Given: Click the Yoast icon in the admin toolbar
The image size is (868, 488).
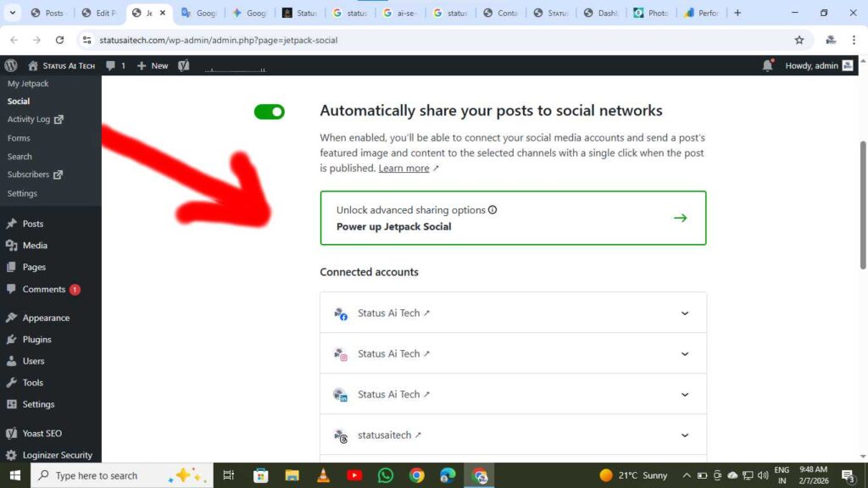Looking at the screenshot, I should click(183, 65).
